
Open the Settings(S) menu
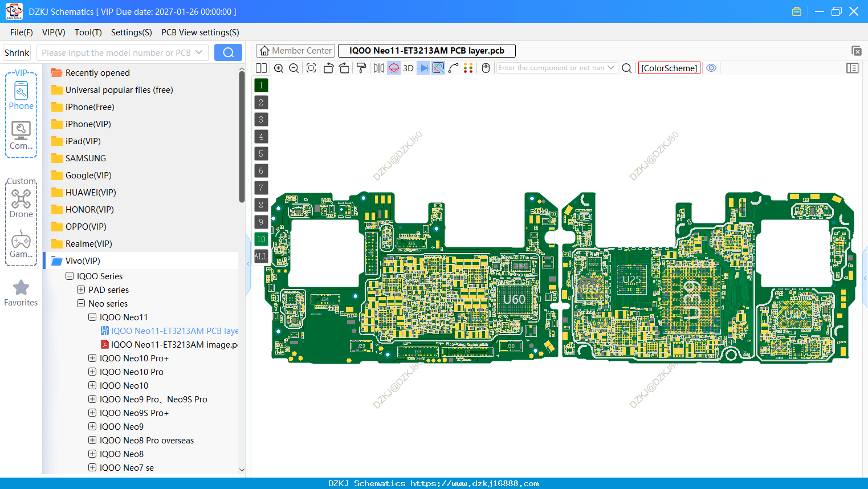[x=132, y=32]
